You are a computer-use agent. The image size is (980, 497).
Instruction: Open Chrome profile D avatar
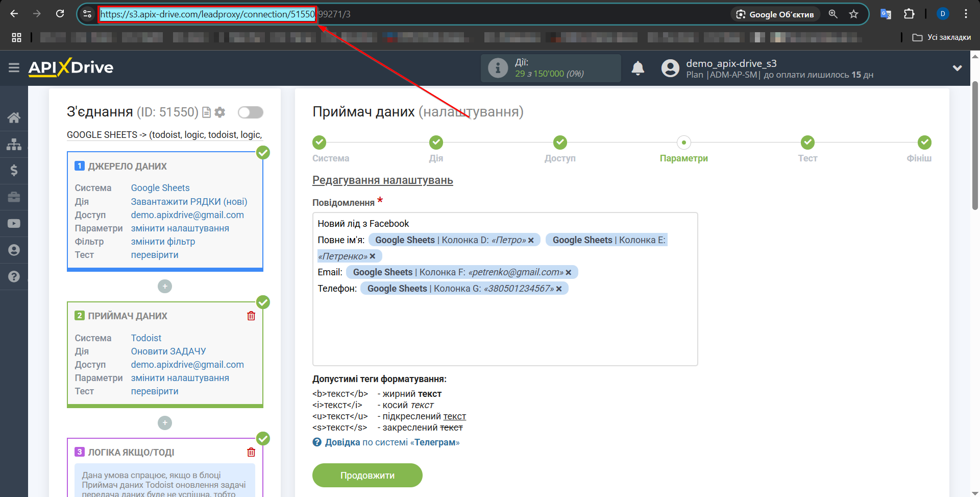tap(943, 14)
